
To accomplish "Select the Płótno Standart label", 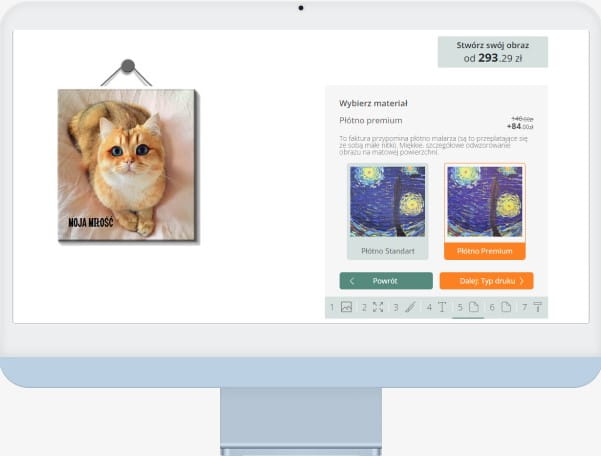I will coord(387,251).
